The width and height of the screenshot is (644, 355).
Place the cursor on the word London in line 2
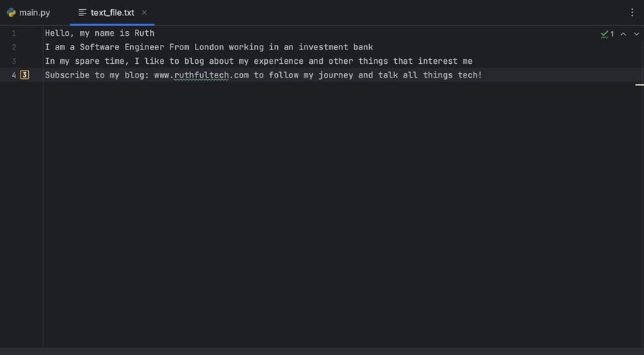click(x=209, y=47)
